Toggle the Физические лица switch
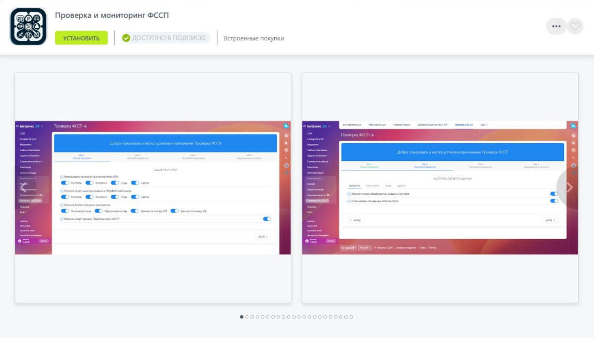Image resolution: width=594 pixels, height=364 pixels. point(65,211)
